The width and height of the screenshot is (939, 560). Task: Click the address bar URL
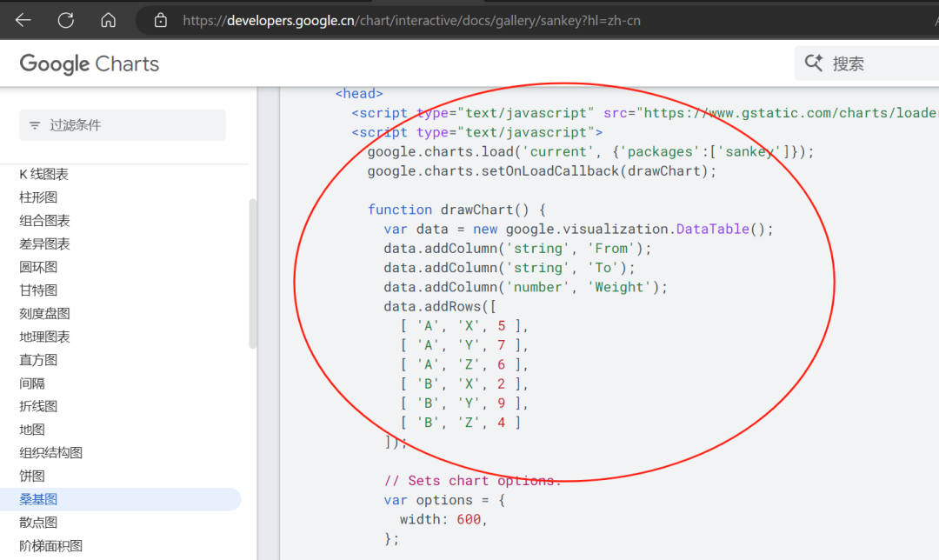pos(411,20)
